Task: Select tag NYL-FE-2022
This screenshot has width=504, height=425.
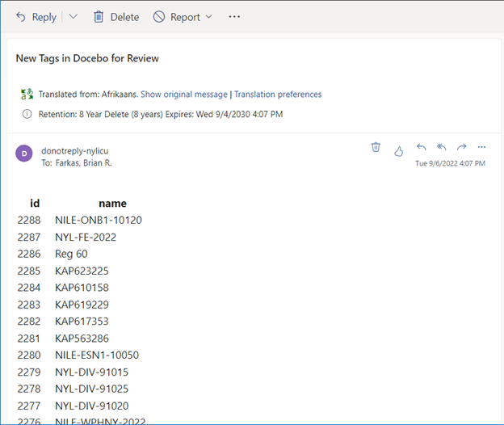Action: (x=86, y=238)
